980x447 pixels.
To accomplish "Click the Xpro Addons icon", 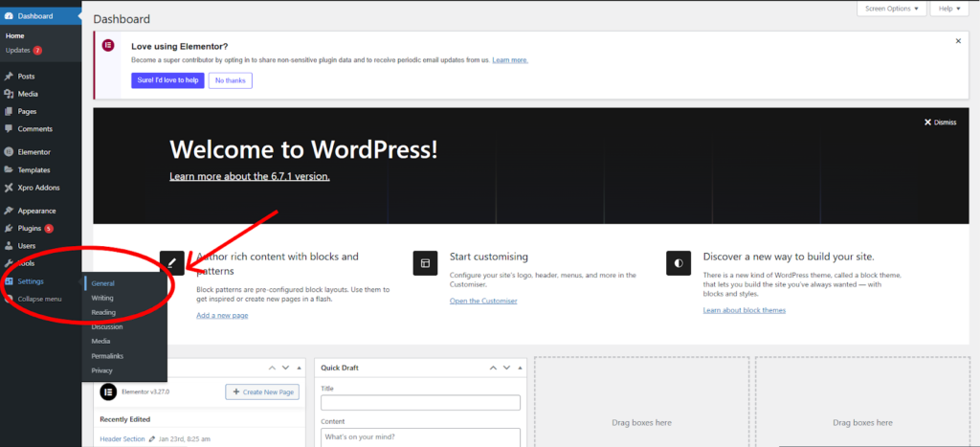I will pos(9,188).
